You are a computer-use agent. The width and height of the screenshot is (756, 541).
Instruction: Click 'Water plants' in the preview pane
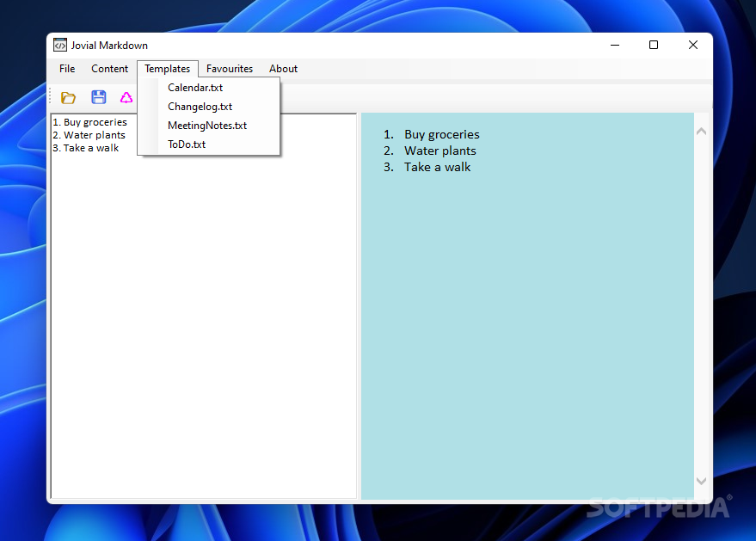pyautogui.click(x=439, y=151)
